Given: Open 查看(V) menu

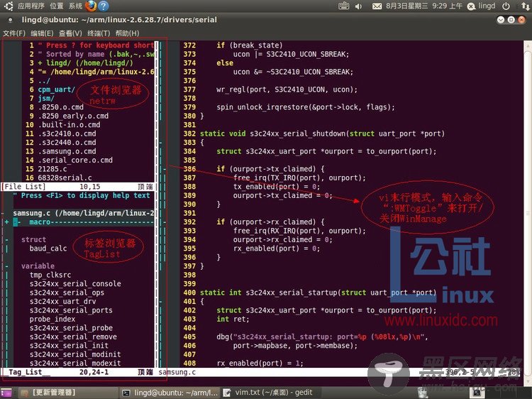Looking at the screenshot, I should 70,33.
